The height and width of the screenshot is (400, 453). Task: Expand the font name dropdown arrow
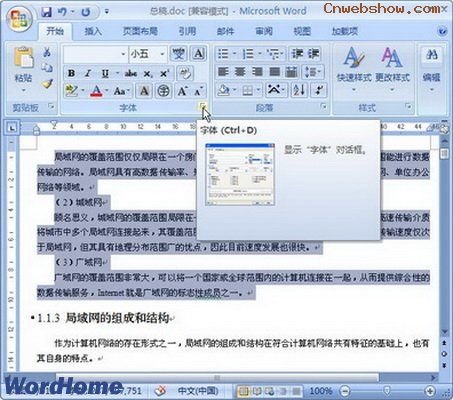(x=123, y=54)
